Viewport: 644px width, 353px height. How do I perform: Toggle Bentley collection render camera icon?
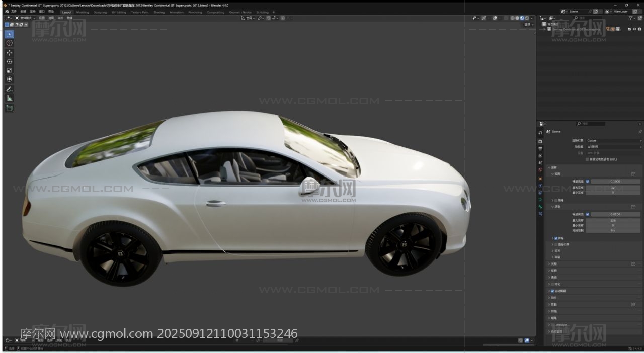tap(639, 29)
